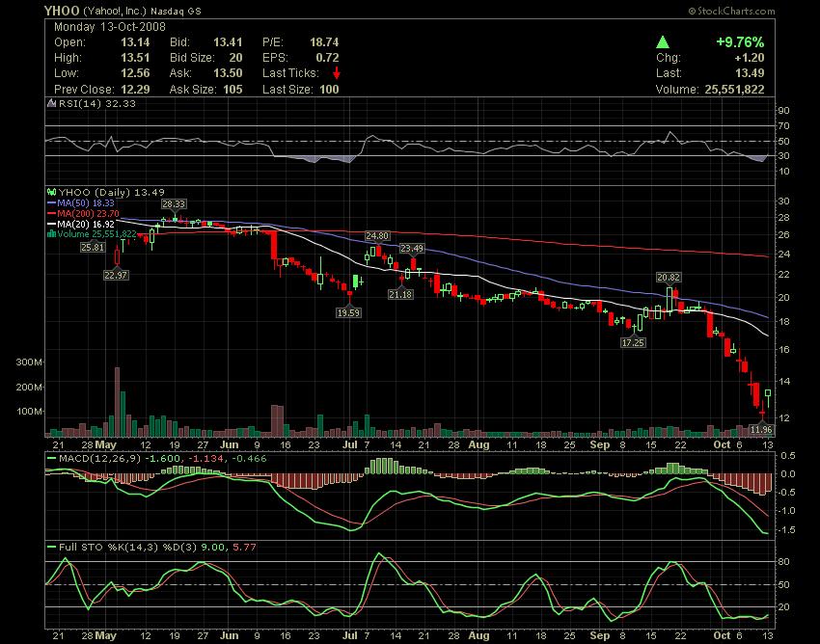820x644 pixels.
Task: Click the tallest volume bar in early May
Action: (x=117, y=402)
